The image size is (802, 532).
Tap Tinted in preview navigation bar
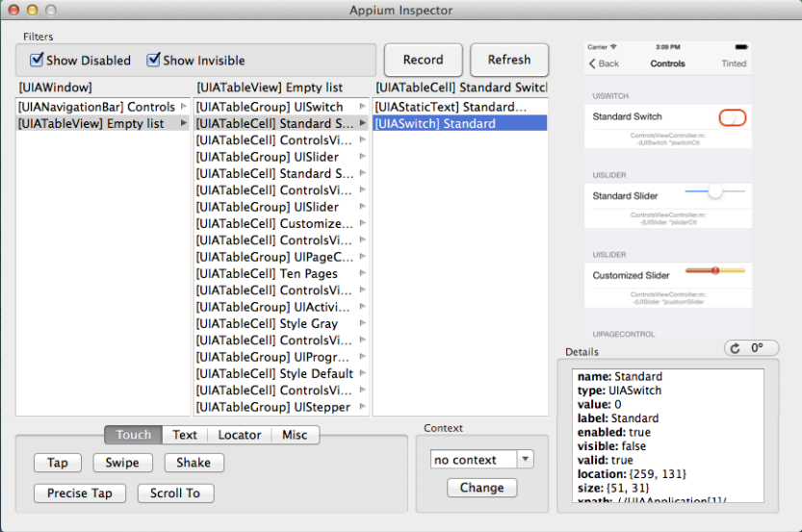734,63
